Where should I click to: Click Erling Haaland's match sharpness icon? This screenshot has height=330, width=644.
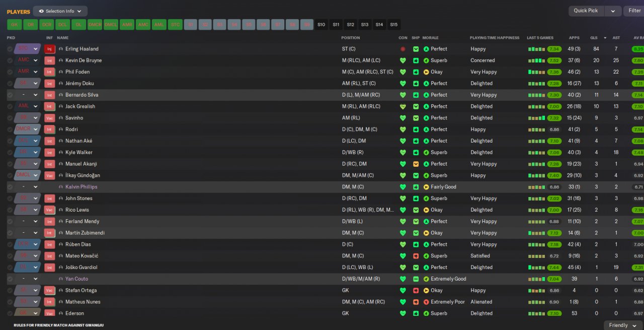pyautogui.click(x=416, y=49)
